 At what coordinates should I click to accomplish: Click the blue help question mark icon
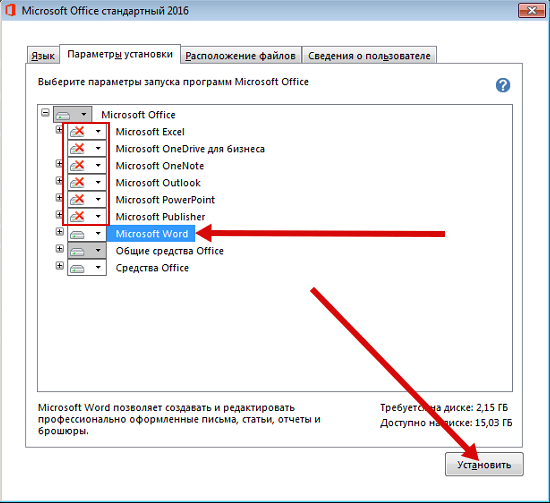[503, 85]
